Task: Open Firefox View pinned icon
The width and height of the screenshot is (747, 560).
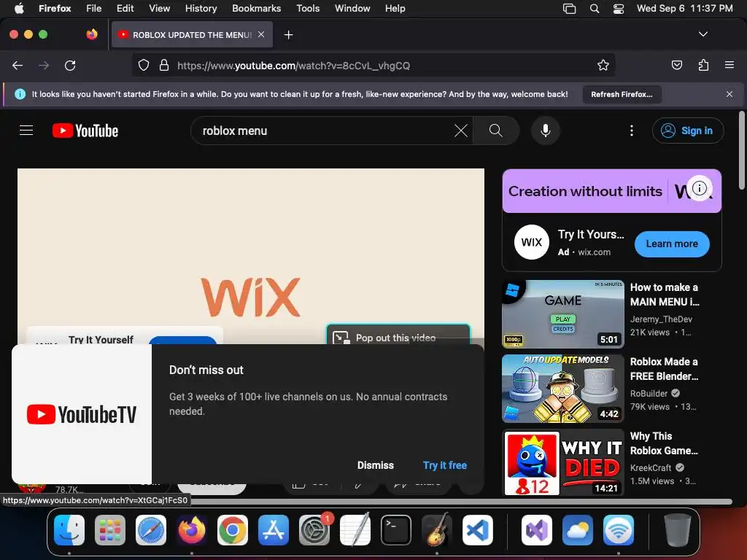Action: [92, 34]
